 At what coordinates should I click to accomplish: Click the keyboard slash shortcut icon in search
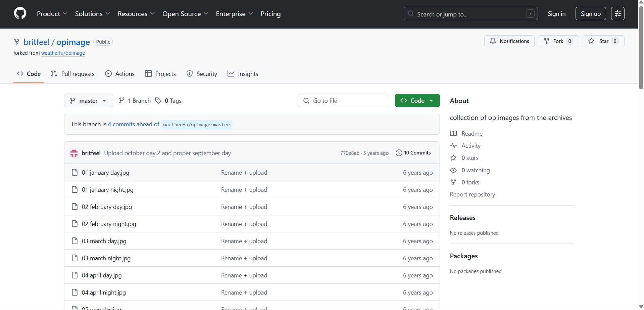pyautogui.click(x=530, y=14)
